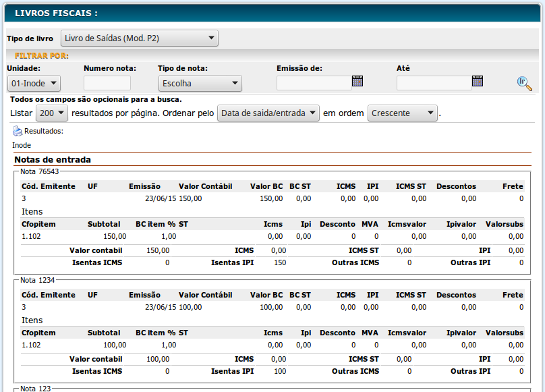Select the Nota 1234 group label
The image size is (545, 392).
tap(37, 280)
